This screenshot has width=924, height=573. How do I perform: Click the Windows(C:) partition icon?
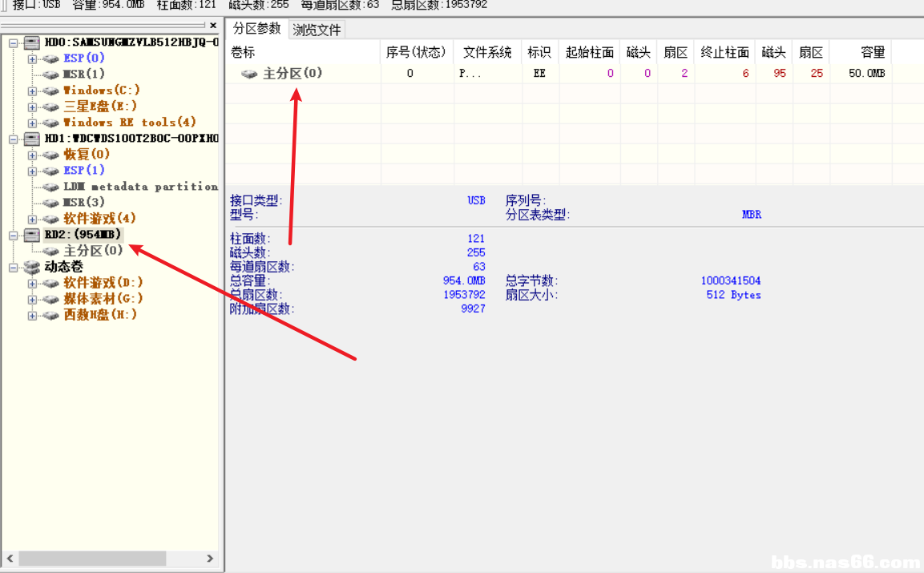point(51,91)
